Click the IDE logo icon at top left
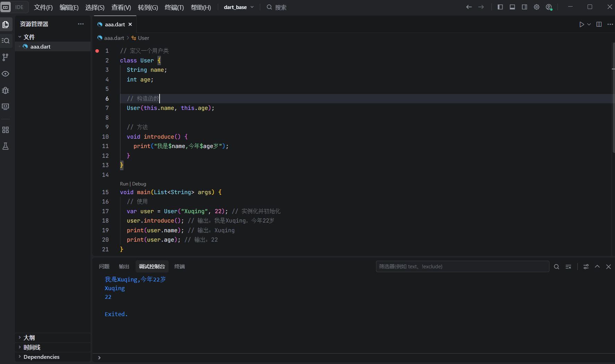This screenshot has width=615, height=364. (6, 7)
